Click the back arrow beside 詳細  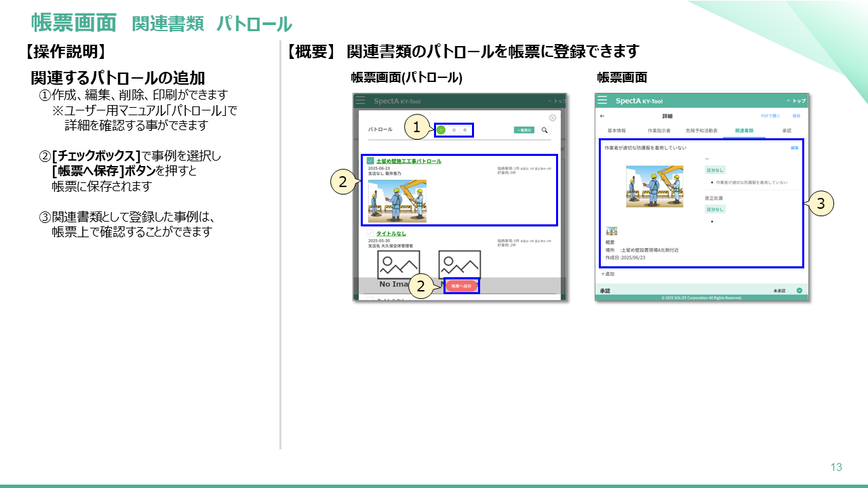click(x=603, y=116)
